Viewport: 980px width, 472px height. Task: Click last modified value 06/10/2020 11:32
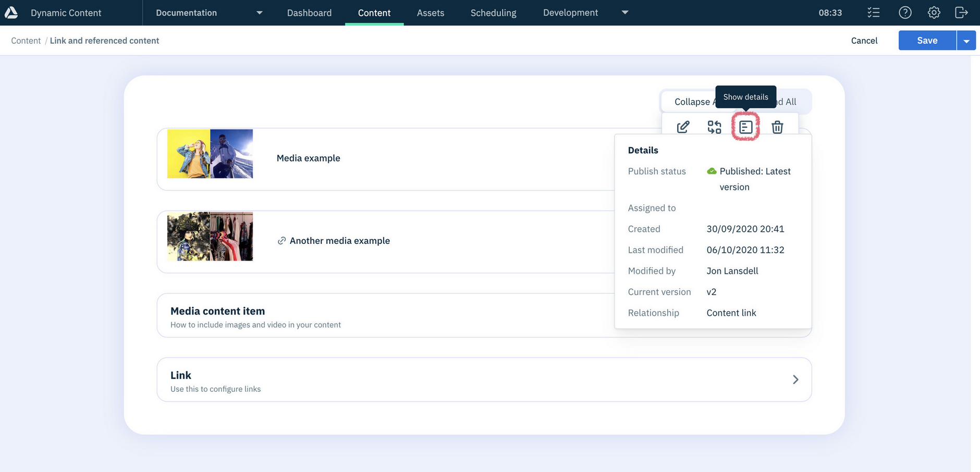(745, 250)
